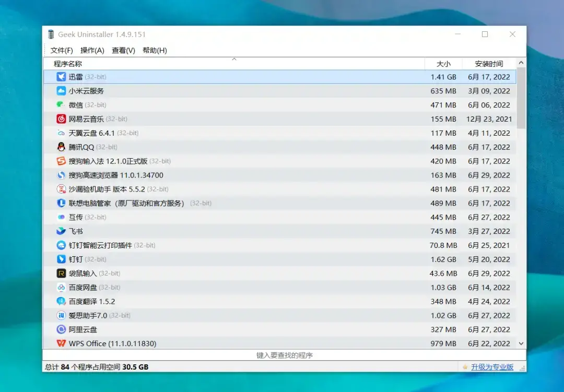
Task: Click the 网易云音乐 red icon
Action: click(61, 119)
